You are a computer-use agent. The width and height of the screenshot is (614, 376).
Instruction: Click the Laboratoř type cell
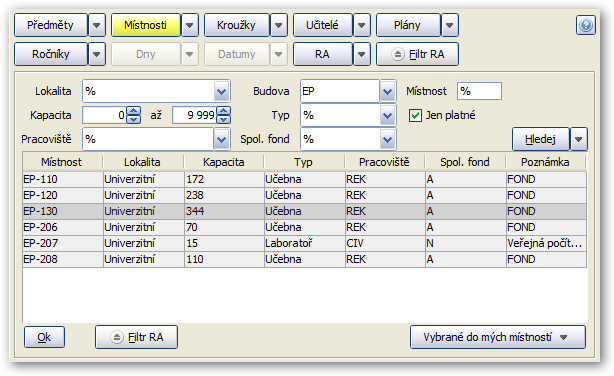[x=305, y=244]
